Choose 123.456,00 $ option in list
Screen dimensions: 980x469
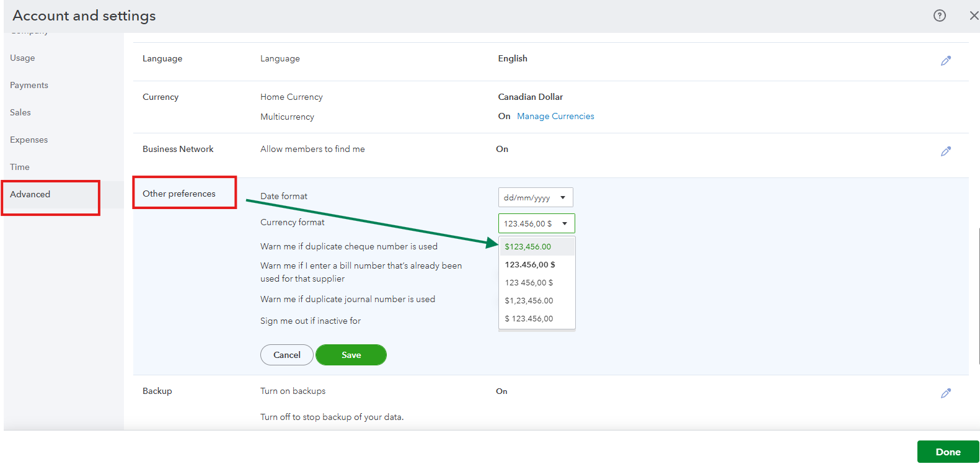530,264
